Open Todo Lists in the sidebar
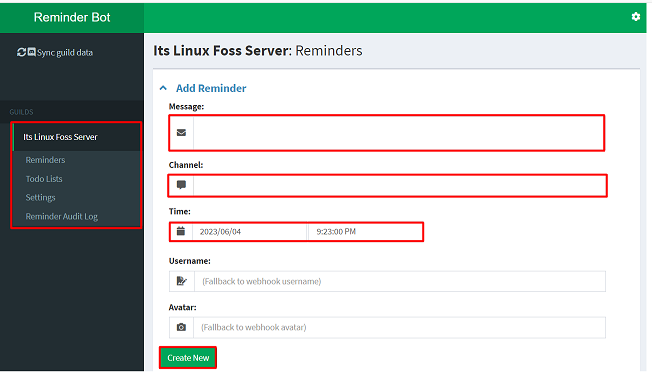The width and height of the screenshot is (652, 377). coord(44,179)
